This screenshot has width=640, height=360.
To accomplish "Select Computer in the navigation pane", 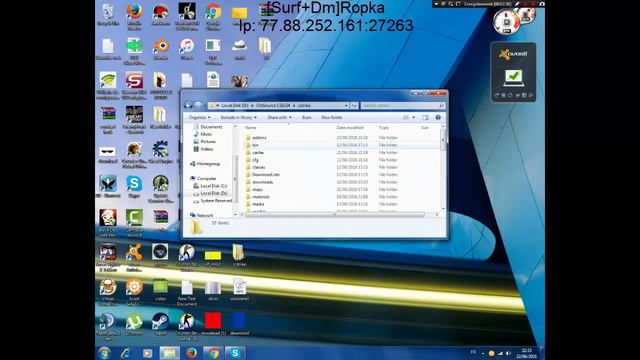I will (x=203, y=178).
